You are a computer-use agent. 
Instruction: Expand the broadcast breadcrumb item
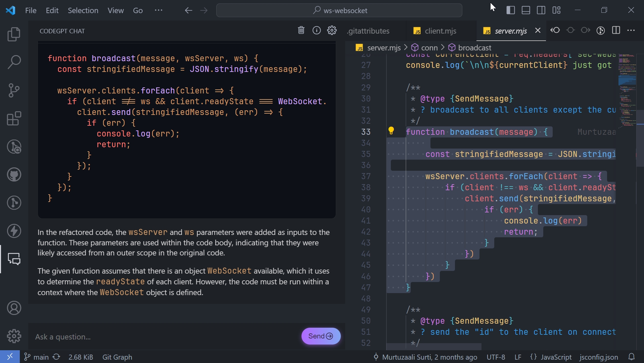point(474,47)
